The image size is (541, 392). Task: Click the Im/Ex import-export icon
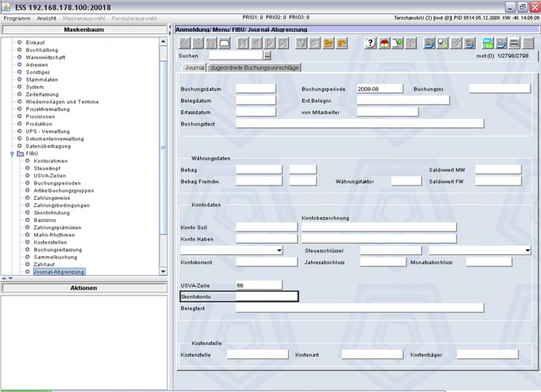488,43
